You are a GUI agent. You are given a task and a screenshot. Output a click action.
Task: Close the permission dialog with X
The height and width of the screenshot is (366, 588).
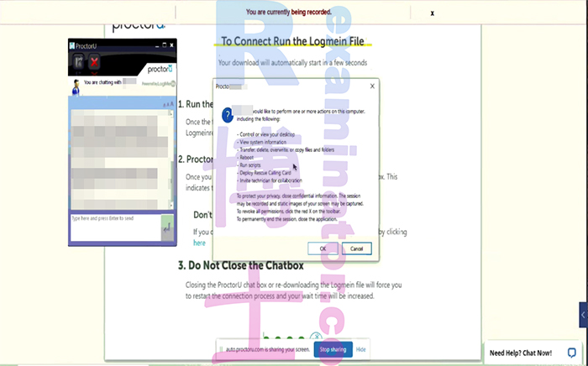coord(372,86)
